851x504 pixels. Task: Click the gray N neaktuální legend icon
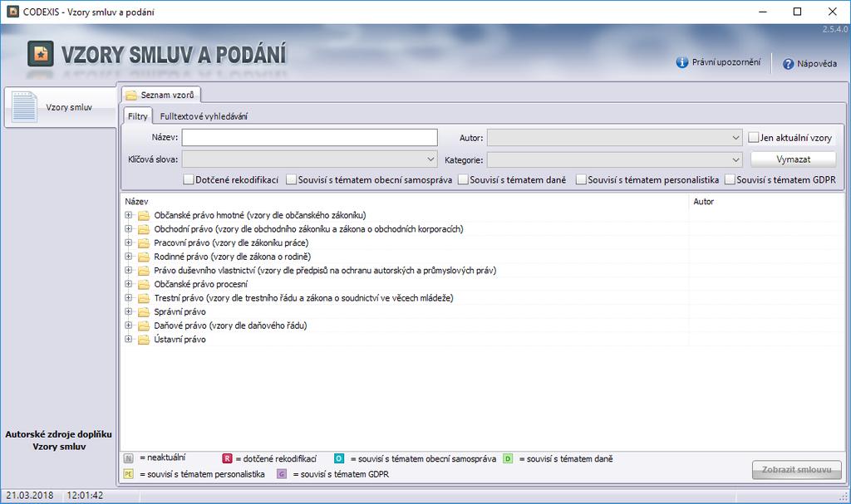[x=128, y=458]
